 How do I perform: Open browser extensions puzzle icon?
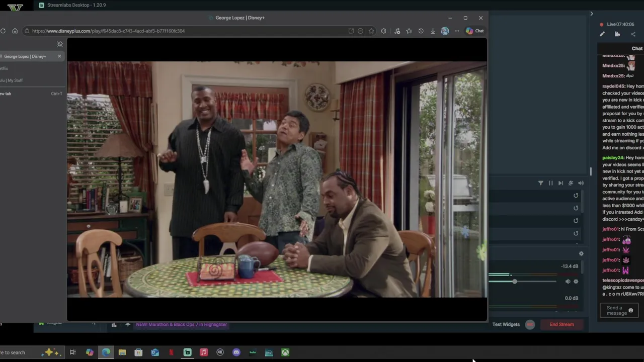coord(383,31)
